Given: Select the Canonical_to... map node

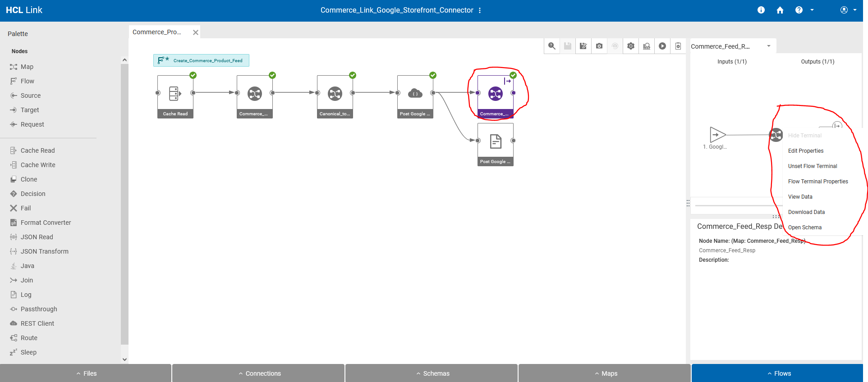Looking at the screenshot, I should click(x=335, y=96).
